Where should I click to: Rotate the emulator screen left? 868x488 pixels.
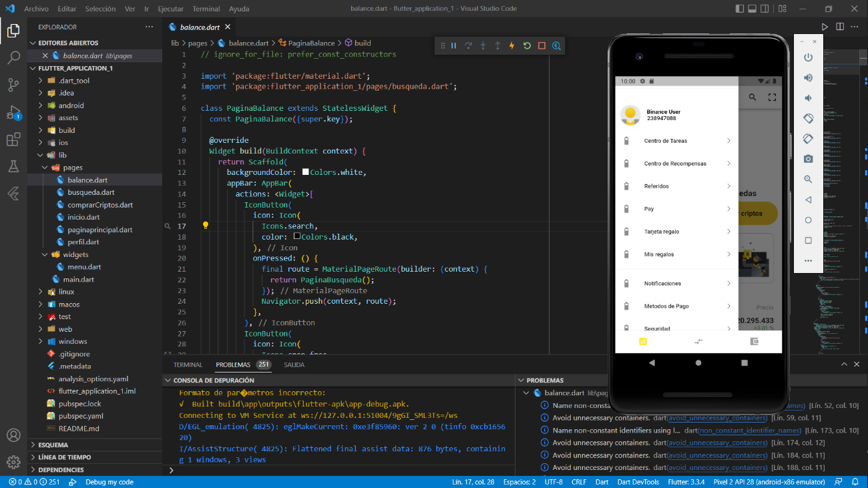click(x=808, y=118)
